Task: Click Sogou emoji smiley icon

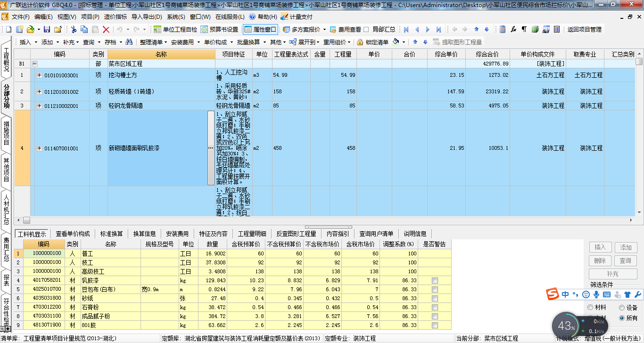Action: click(x=586, y=294)
